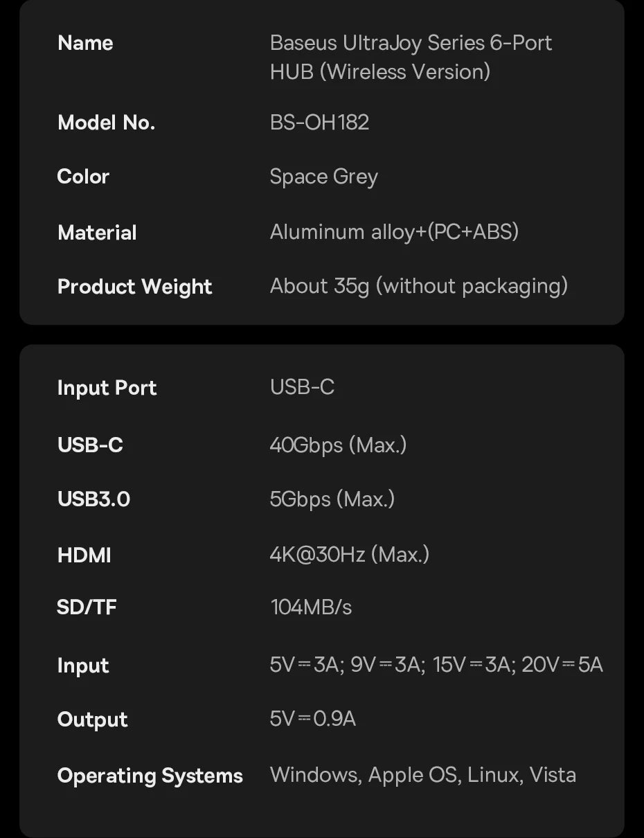Click the Baseus UltraJoy Series product name

[410, 57]
